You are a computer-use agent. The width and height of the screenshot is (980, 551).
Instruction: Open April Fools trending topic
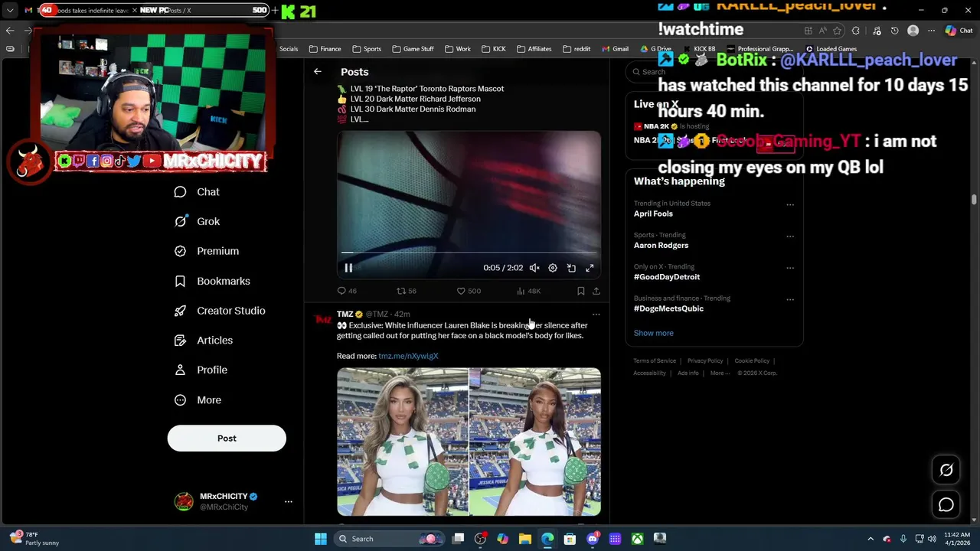point(653,214)
